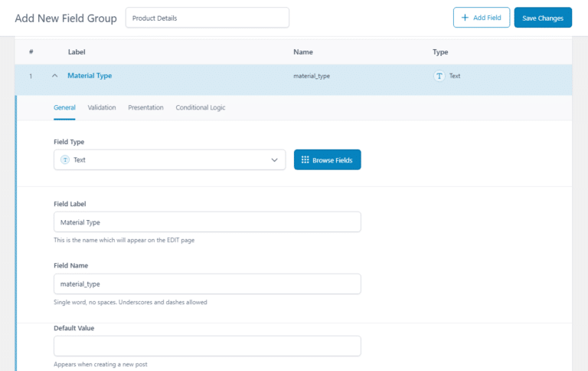The height and width of the screenshot is (371, 588).
Task: Open the Validation tab
Action: click(x=102, y=107)
